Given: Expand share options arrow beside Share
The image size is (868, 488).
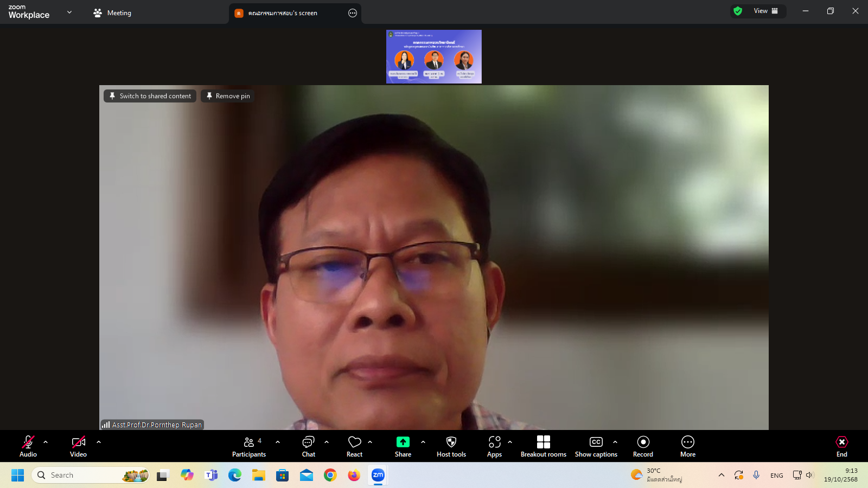Looking at the screenshot, I should pyautogui.click(x=423, y=442).
